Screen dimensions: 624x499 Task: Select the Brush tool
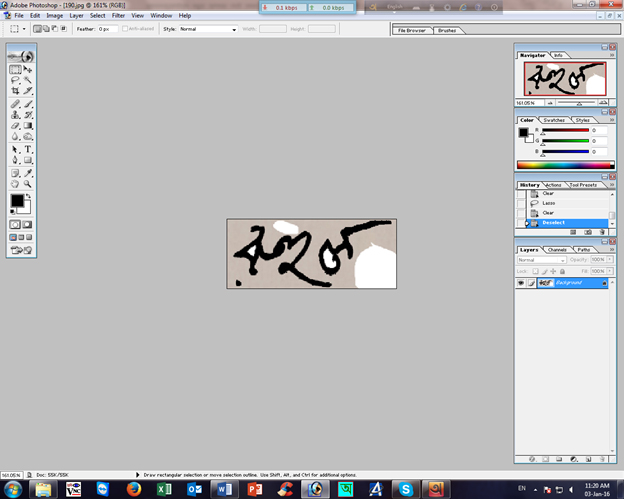coord(27,104)
